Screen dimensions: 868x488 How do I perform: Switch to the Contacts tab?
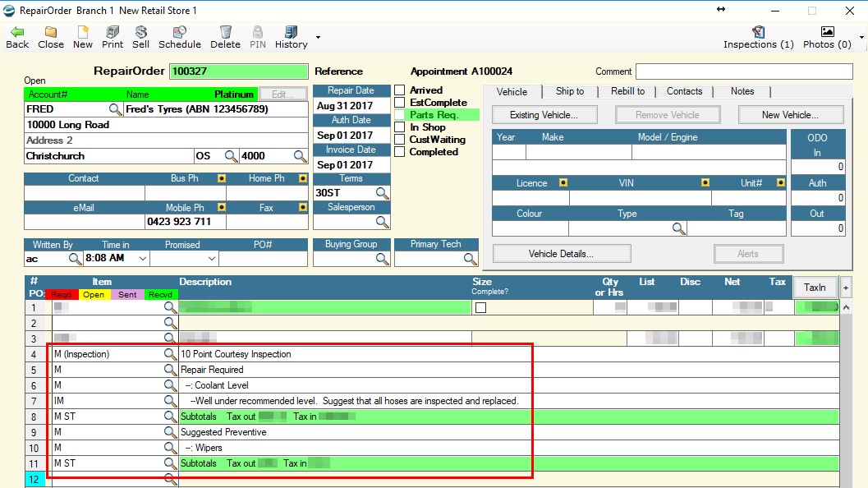click(684, 91)
